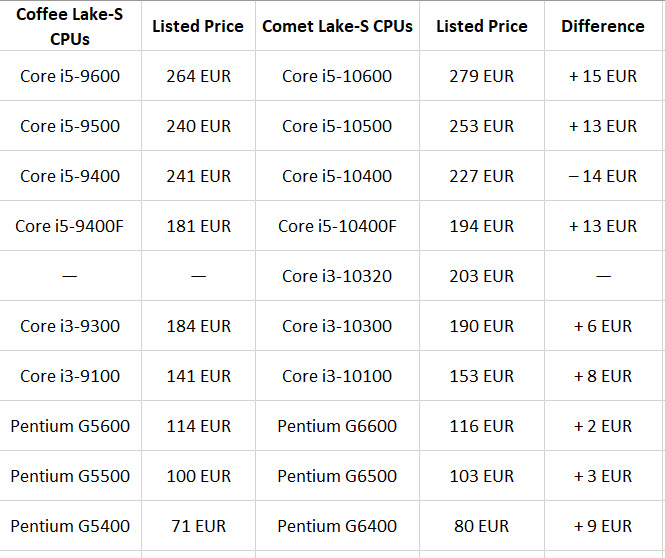Screen dimensions: 665x558
Task: Click the Coffee Lake-S CPUs column header
Action: pos(70,26)
